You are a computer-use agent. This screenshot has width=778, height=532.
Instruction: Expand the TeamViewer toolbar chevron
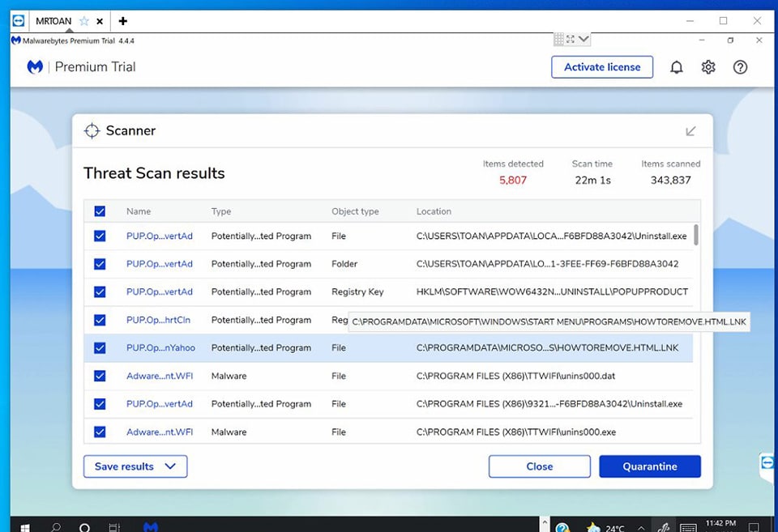583,39
